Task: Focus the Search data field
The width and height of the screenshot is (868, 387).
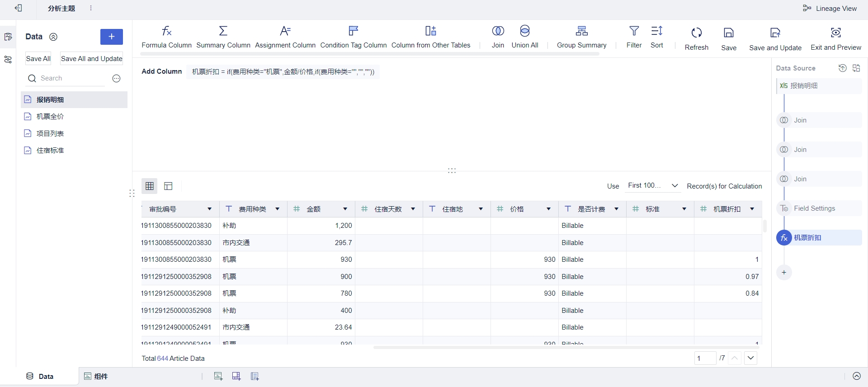Action: (66, 78)
